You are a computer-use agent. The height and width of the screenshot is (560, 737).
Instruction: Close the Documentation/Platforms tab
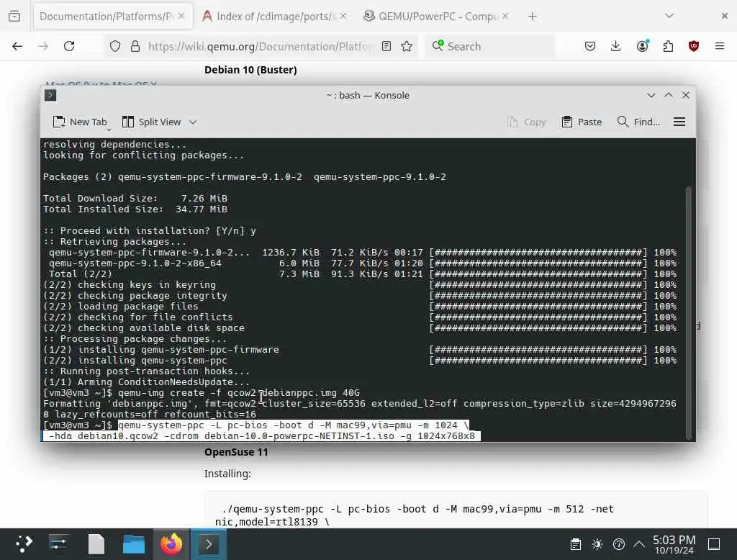click(181, 17)
